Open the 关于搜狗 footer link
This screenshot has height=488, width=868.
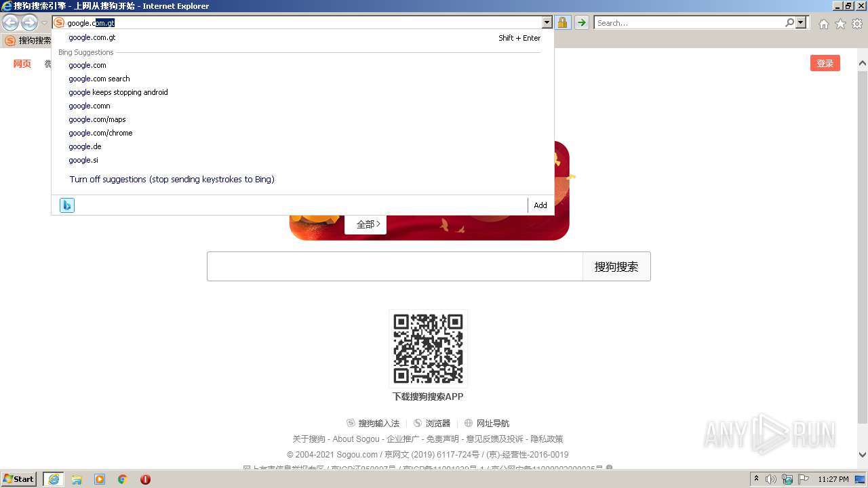309,439
